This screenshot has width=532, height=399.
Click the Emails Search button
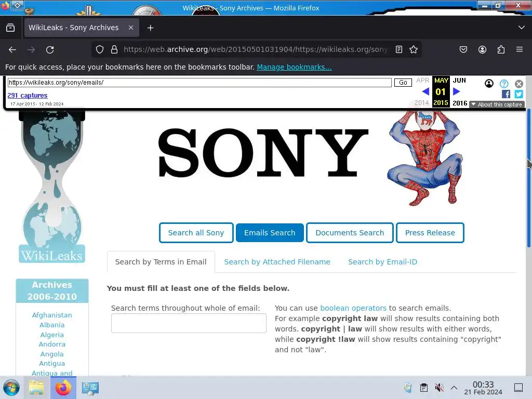pyautogui.click(x=270, y=233)
